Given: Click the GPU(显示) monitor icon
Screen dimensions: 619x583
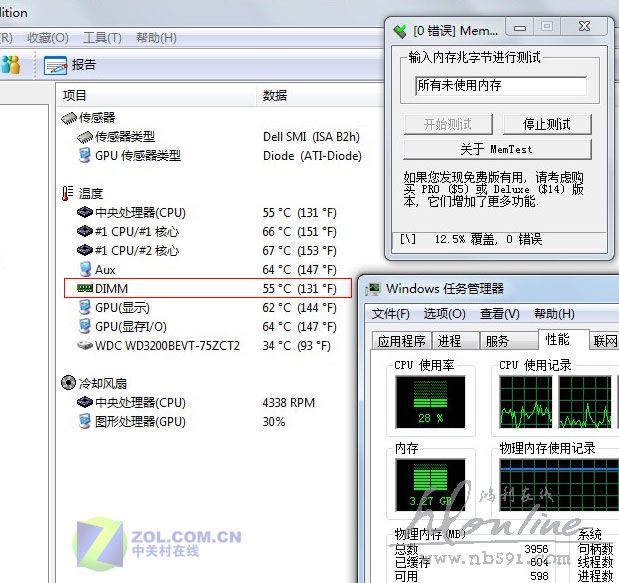Looking at the screenshot, I should pos(84,307).
